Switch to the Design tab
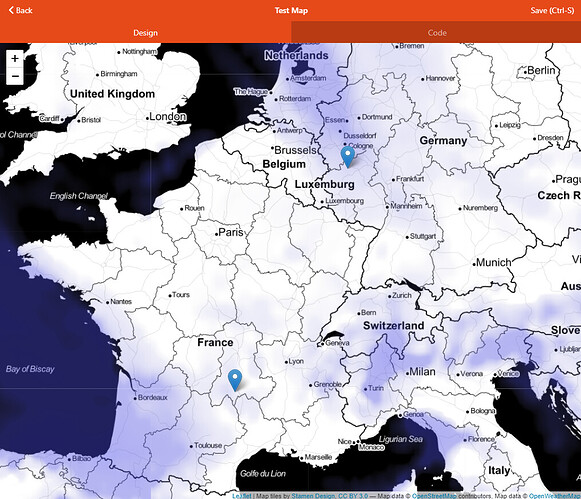This screenshot has width=581, height=499. click(x=146, y=33)
